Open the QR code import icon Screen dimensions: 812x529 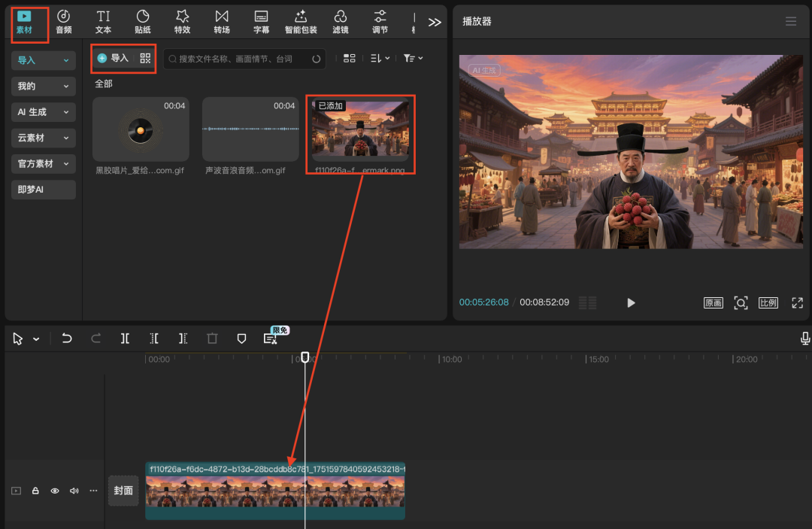pos(145,58)
